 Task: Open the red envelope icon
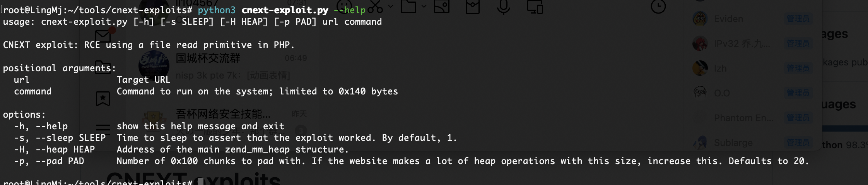pyautogui.click(x=472, y=6)
